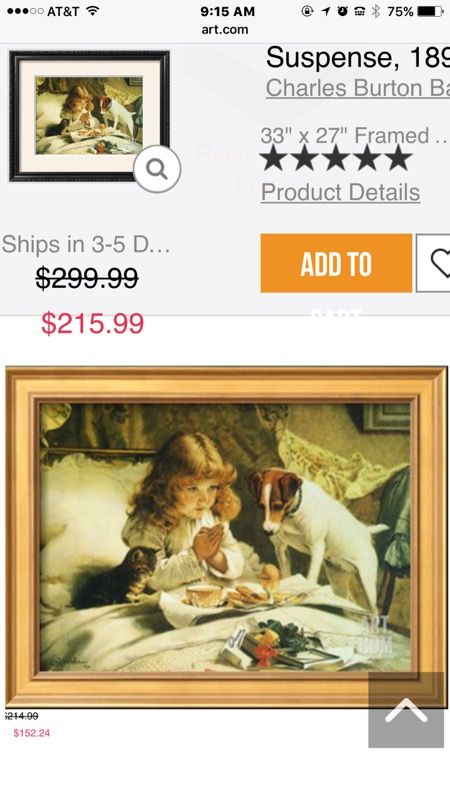Viewport: 450px width, 800px height.
Task: Select the black framed print thumbnail
Action: point(89,116)
